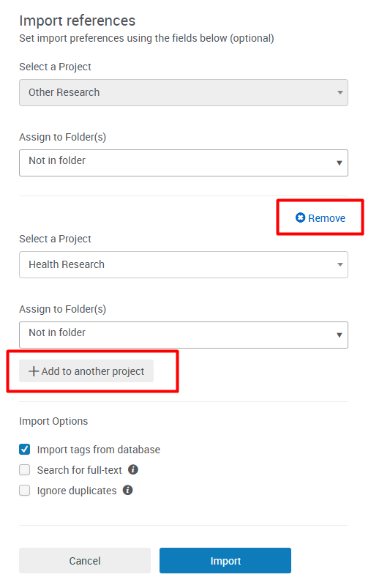Click the arrow on the Health Research dropdown

(340, 265)
